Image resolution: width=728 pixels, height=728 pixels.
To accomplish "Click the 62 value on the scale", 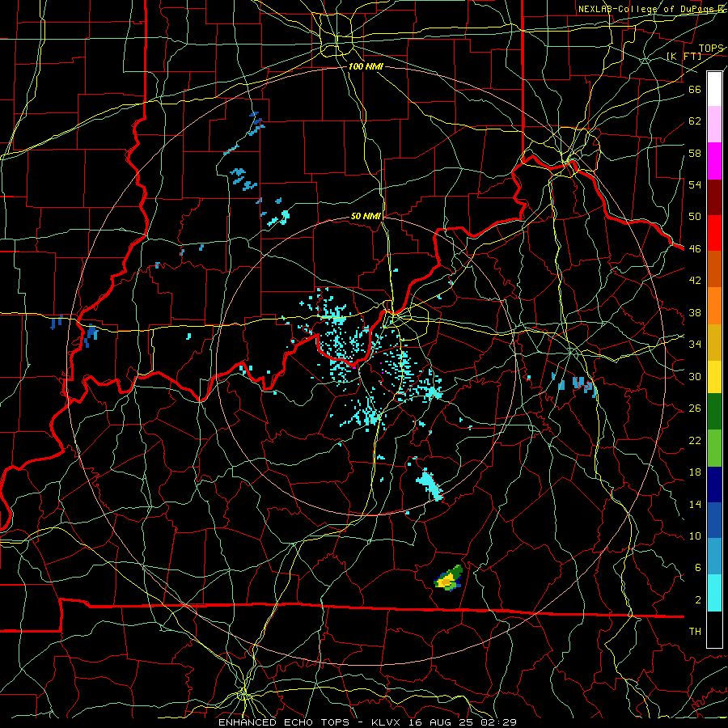I will click(695, 121).
